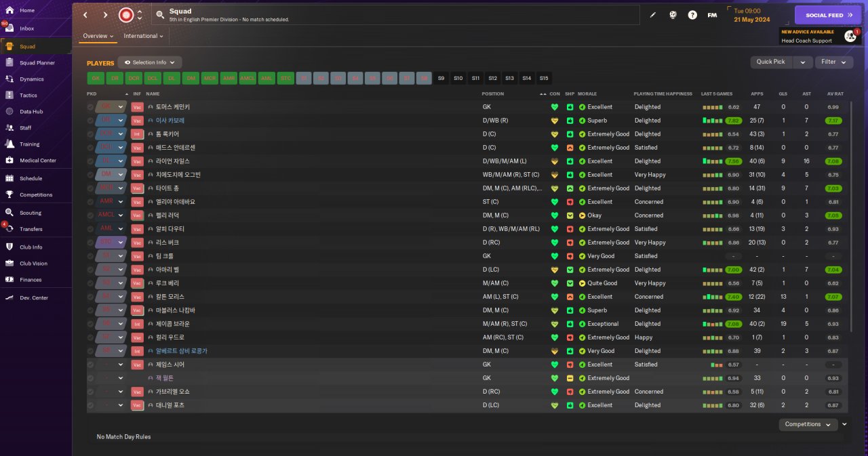Open the Training sidebar icon
Viewport: 868px width, 456px height.
click(x=9, y=144)
